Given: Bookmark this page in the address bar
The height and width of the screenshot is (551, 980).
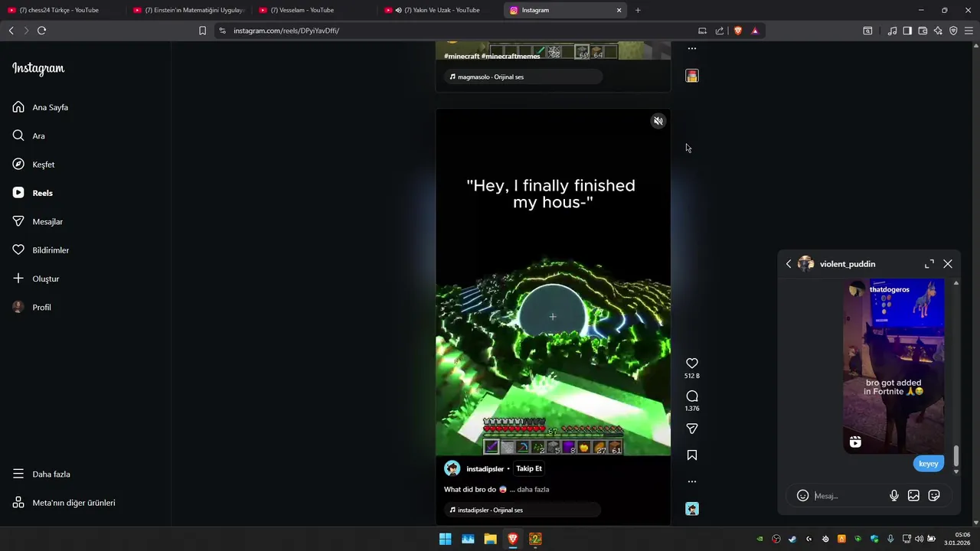Looking at the screenshot, I should (202, 31).
